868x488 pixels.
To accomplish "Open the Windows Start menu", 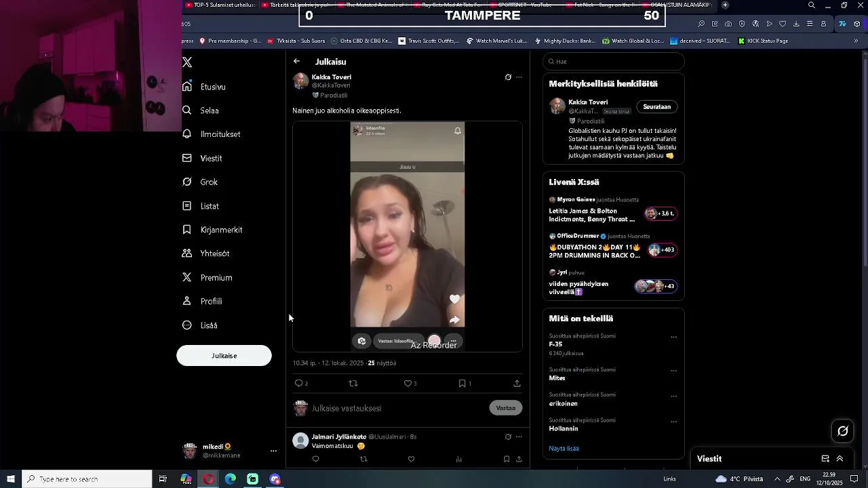I will click(11, 479).
